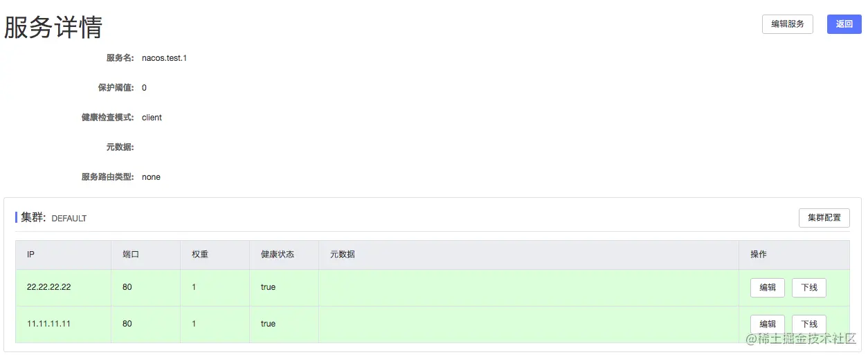Edit the 11.11.11.11 instance

click(767, 324)
